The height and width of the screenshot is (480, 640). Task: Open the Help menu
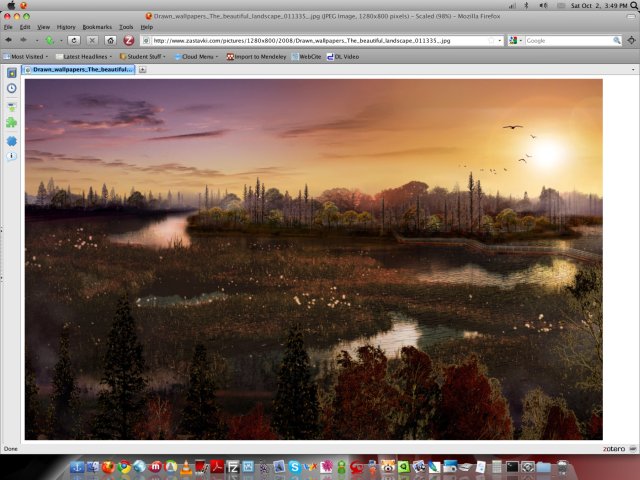tap(147, 27)
